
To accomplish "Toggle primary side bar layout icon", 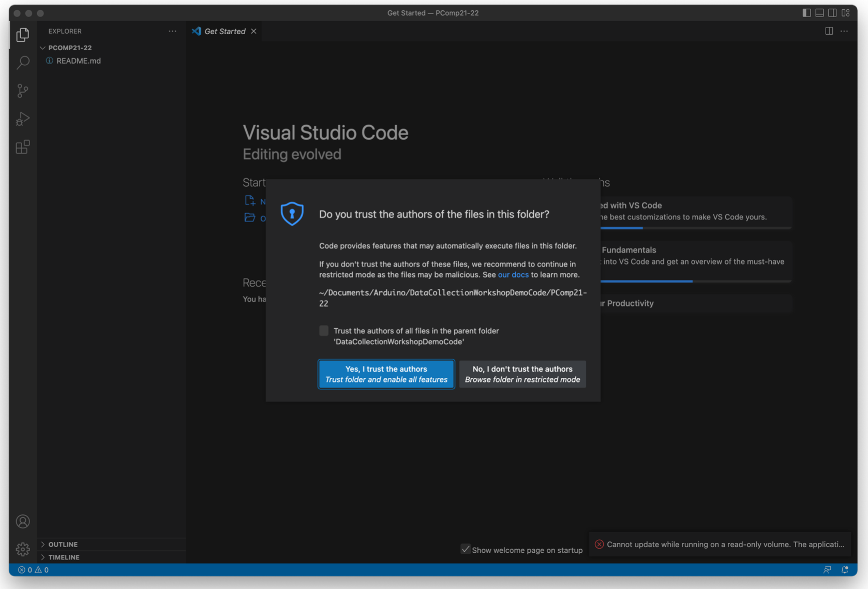I will click(806, 12).
